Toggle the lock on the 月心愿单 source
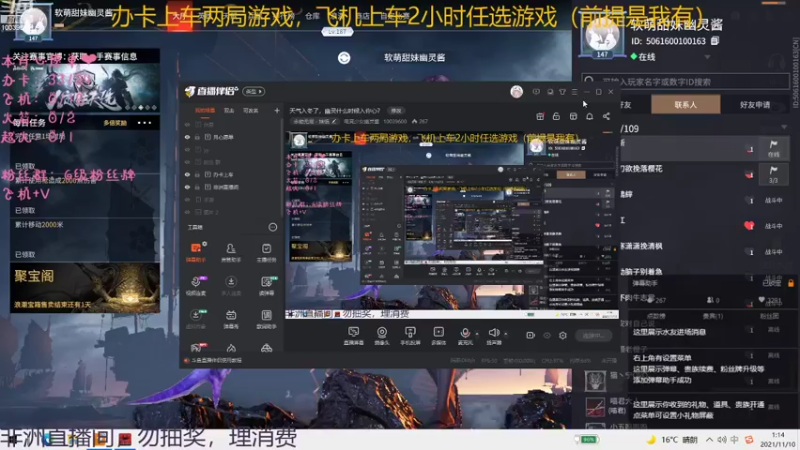This screenshot has height=450, width=800. [x=197, y=137]
